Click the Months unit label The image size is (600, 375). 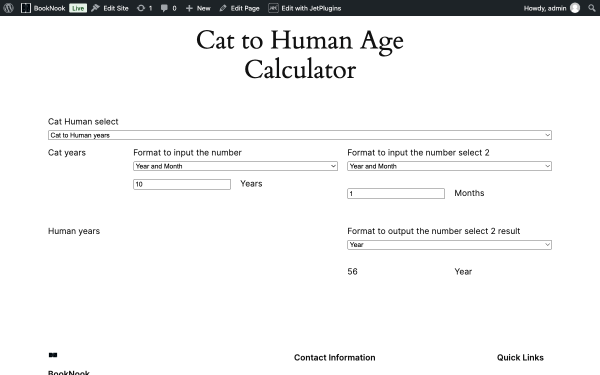pos(469,193)
